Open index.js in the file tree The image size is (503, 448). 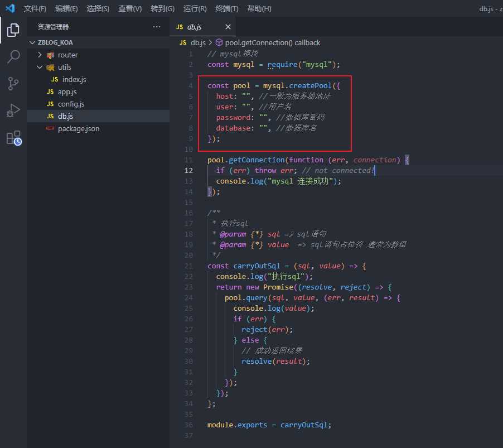(74, 79)
